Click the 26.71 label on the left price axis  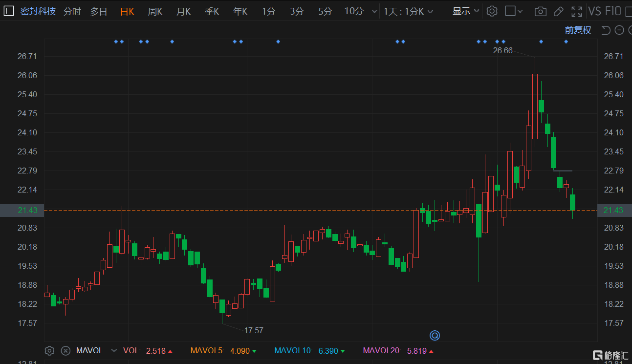coord(27,56)
